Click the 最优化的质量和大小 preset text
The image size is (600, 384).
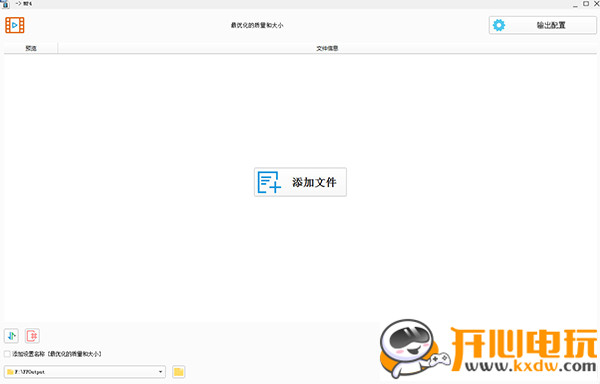click(257, 25)
